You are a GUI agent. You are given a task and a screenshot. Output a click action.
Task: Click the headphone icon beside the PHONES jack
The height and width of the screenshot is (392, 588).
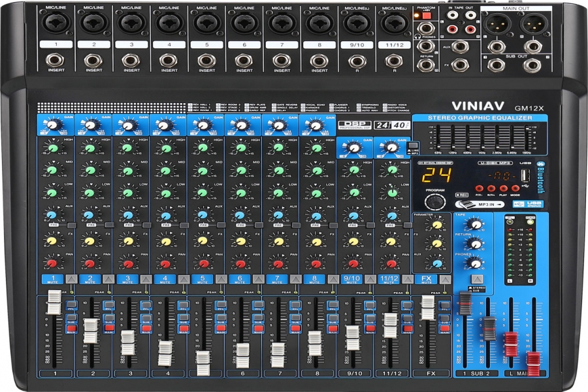418,37
